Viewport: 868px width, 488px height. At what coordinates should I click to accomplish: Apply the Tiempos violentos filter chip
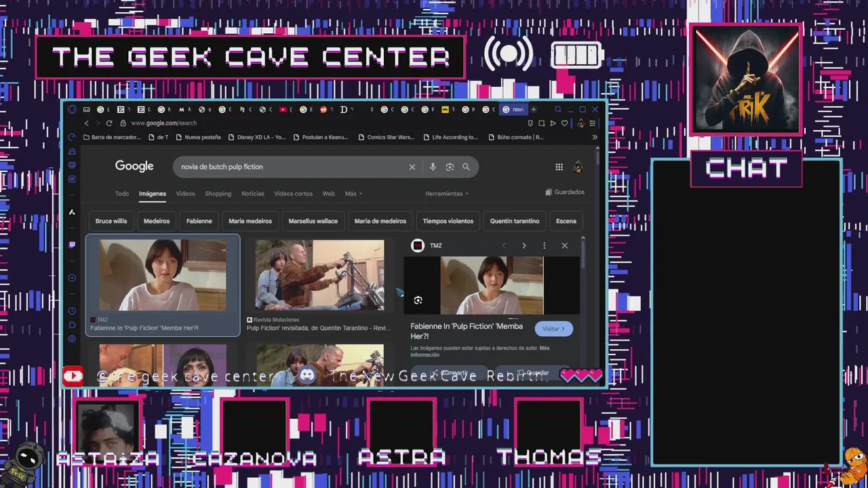(448, 221)
